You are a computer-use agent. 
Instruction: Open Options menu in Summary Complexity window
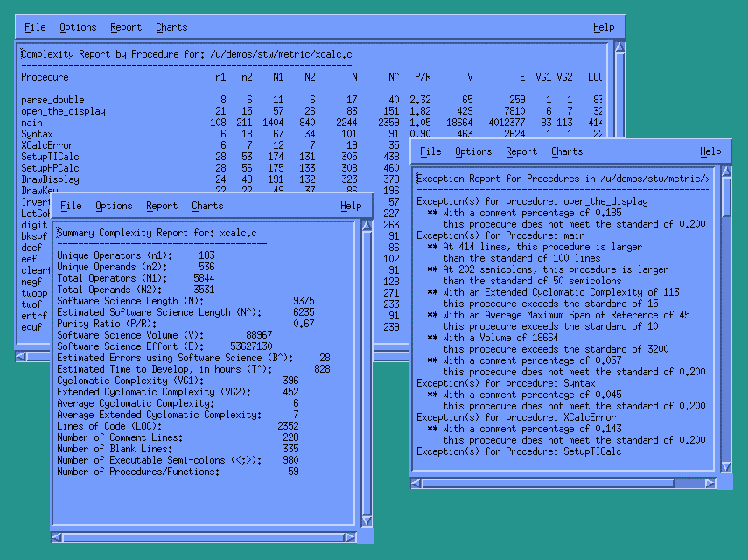click(114, 206)
